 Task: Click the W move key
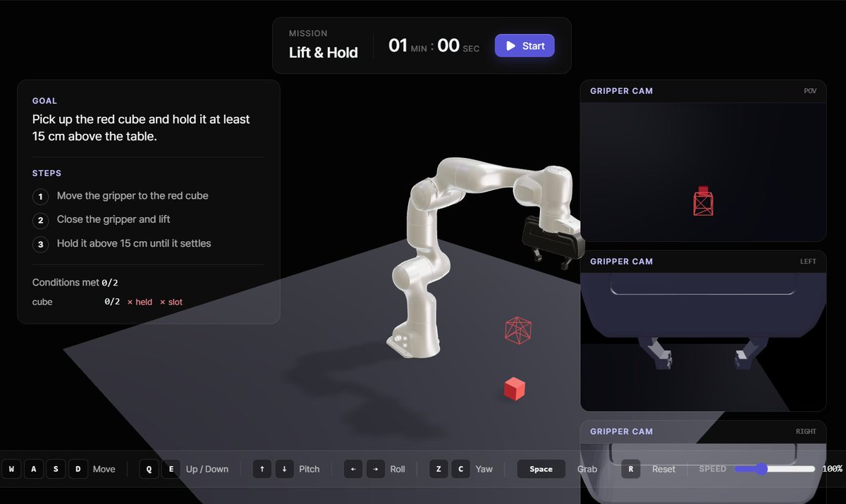pyautogui.click(x=11, y=469)
